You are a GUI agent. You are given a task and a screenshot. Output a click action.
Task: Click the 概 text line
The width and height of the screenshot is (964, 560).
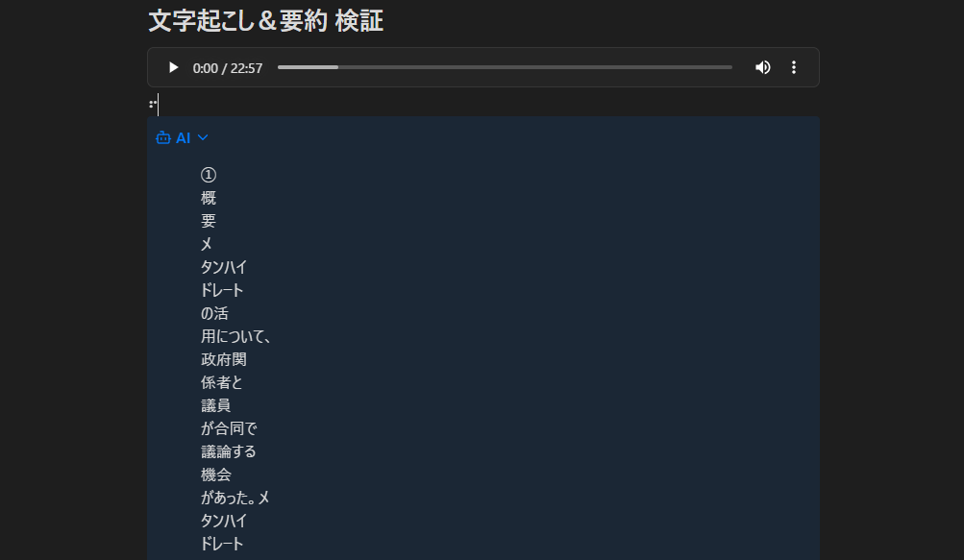pos(209,198)
